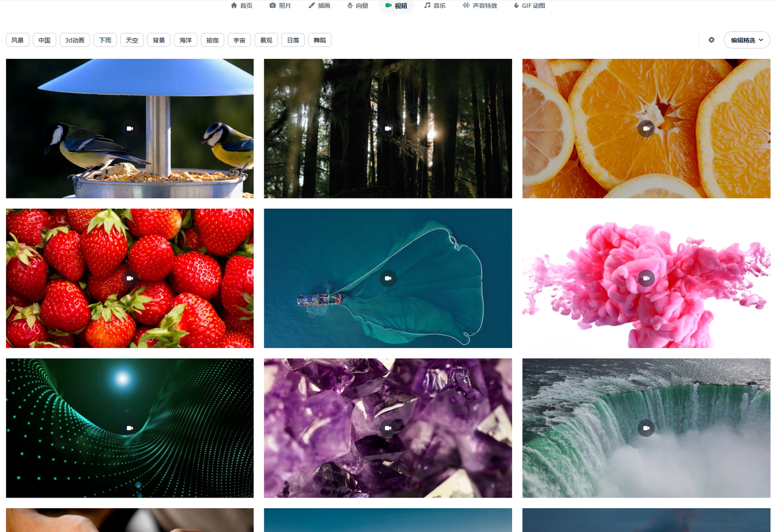Viewport: 777px width, 532px height.
Task: Open the 首页 home tab
Action: point(241,5)
